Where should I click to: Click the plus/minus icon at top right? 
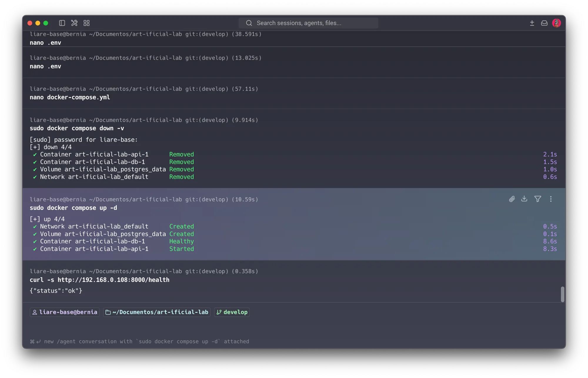532,23
